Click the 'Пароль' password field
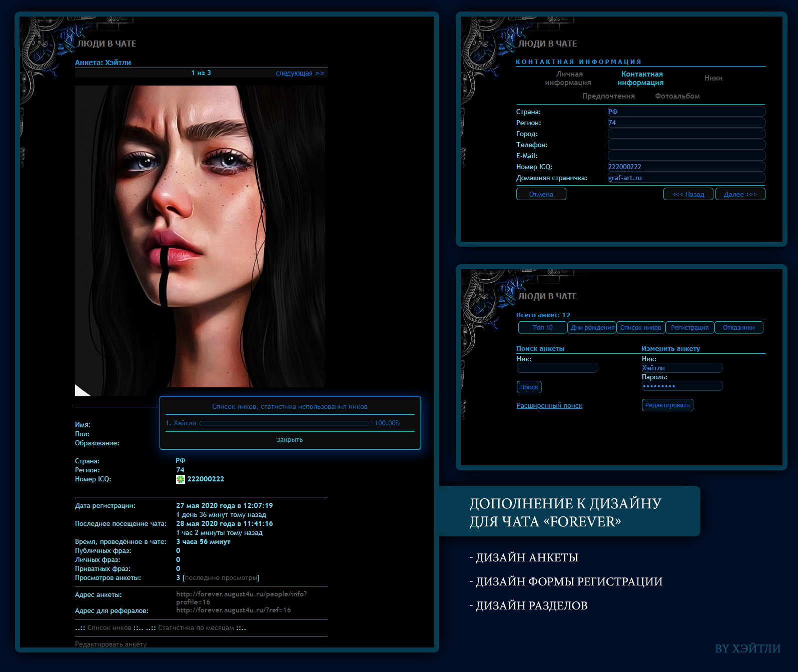 [682, 386]
